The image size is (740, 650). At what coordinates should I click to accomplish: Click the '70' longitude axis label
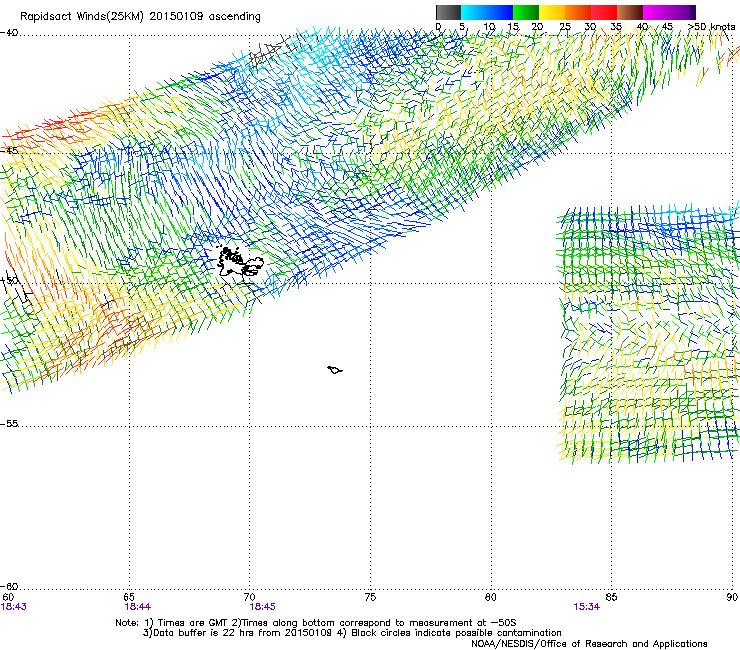(250, 597)
